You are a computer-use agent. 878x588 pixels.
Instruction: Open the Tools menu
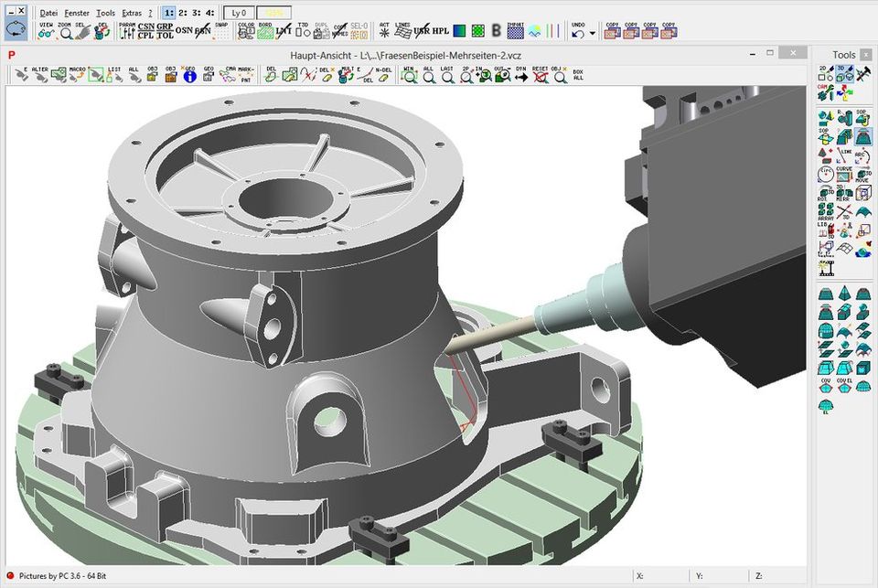click(x=105, y=12)
